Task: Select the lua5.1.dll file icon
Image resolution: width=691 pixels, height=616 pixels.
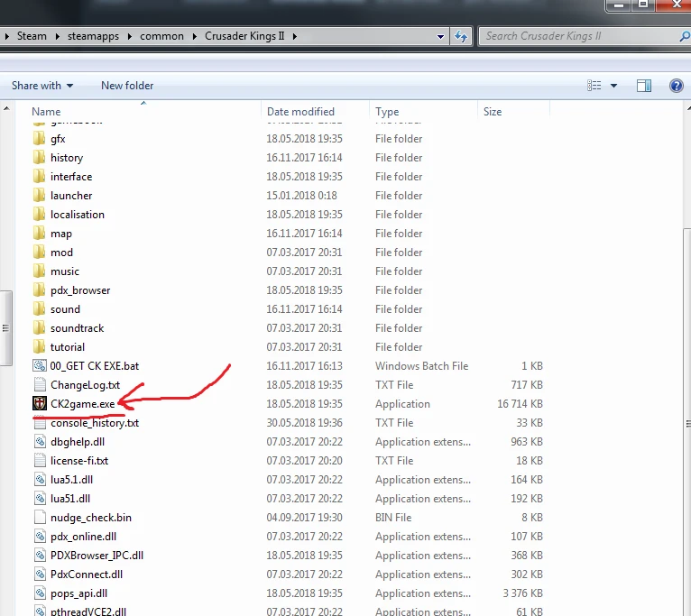Action: pos(40,480)
